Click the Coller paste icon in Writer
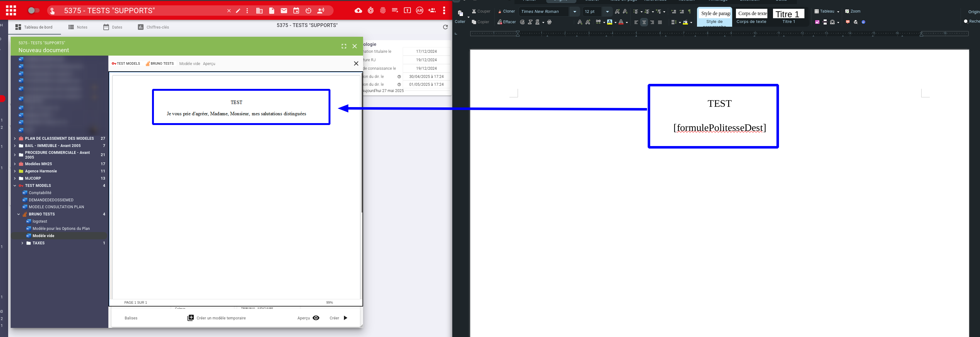Image resolution: width=980 pixels, height=337 pixels. pyautogui.click(x=460, y=13)
